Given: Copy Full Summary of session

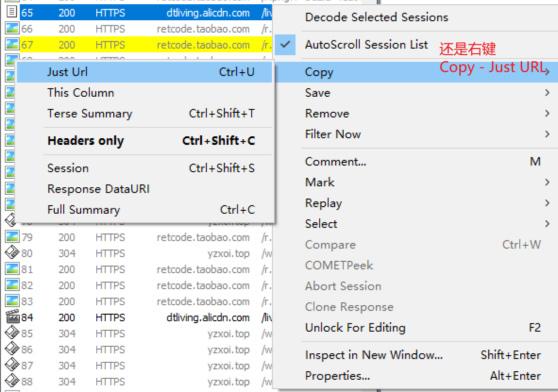Looking at the screenshot, I should (x=84, y=210).
